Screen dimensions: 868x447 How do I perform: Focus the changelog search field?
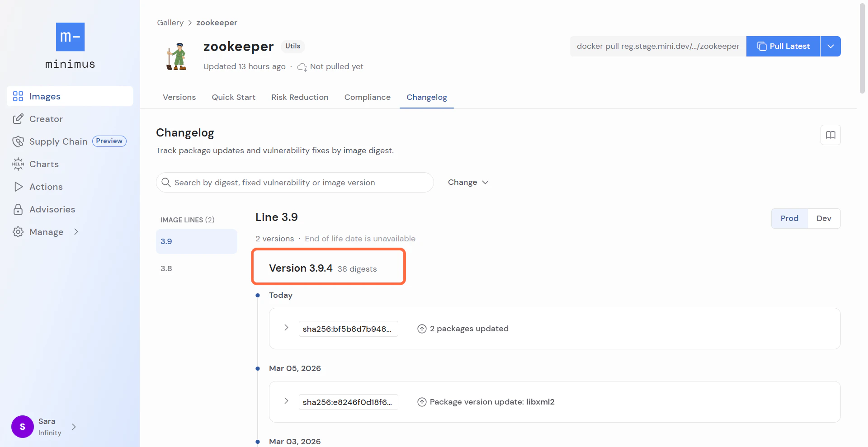[295, 182]
